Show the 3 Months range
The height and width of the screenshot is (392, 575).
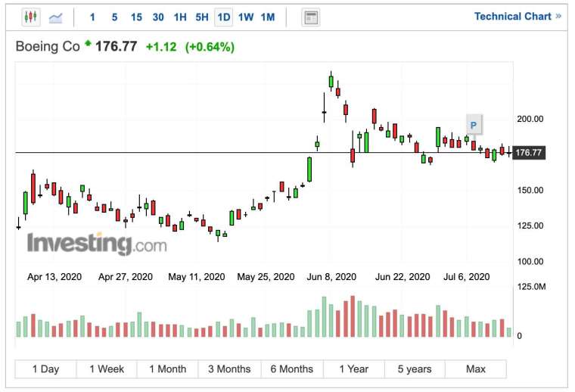(x=229, y=369)
